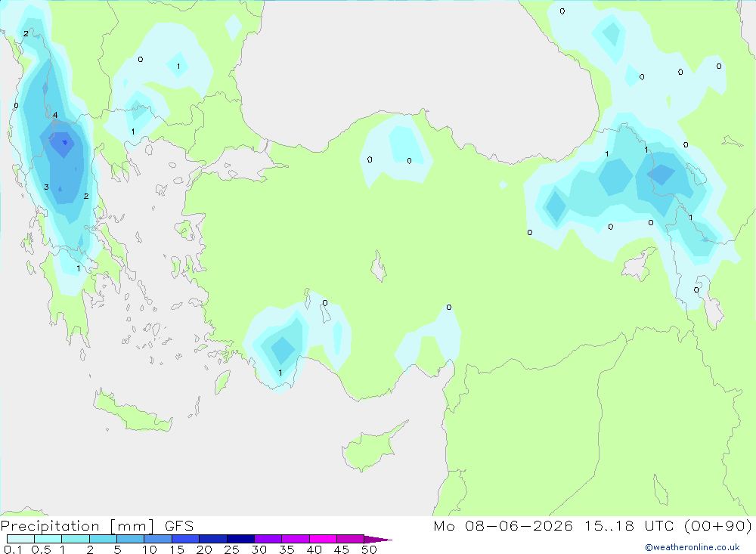Click the '50' legend scale label
The image size is (756, 554).
pyautogui.click(x=370, y=549)
